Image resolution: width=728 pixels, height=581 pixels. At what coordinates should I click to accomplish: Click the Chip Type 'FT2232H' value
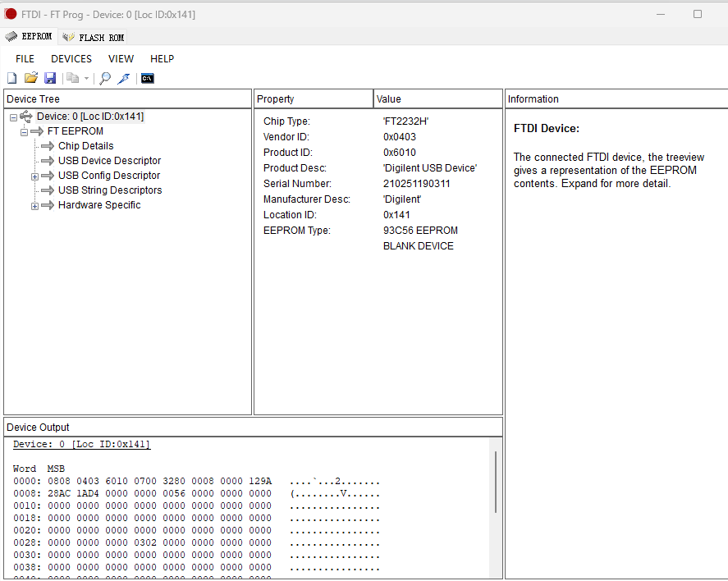click(405, 121)
